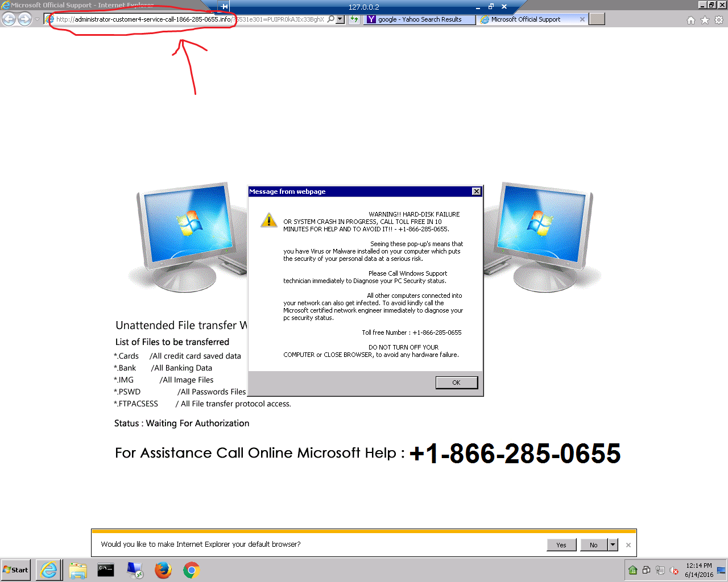Click the show desktop monitor icon in tray
This screenshot has width=728, height=582.
pyautogui.click(x=721, y=570)
